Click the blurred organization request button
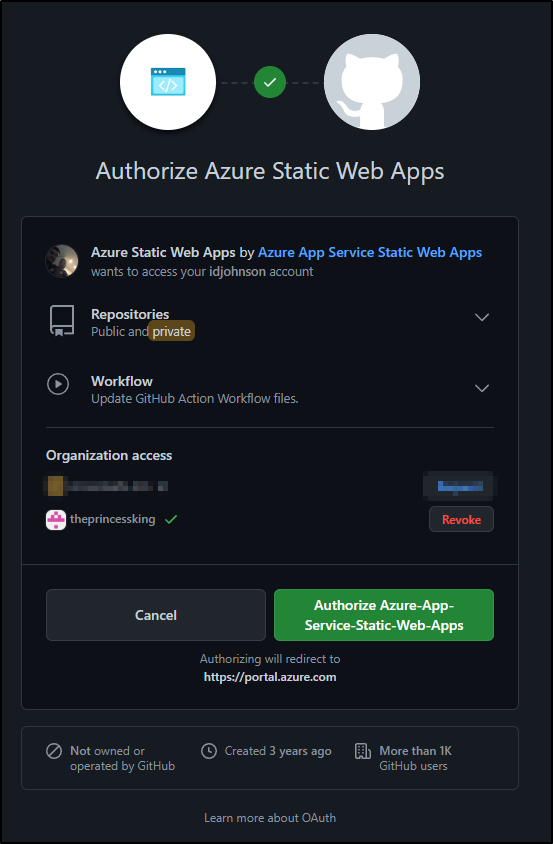The image size is (553, 844). point(460,486)
